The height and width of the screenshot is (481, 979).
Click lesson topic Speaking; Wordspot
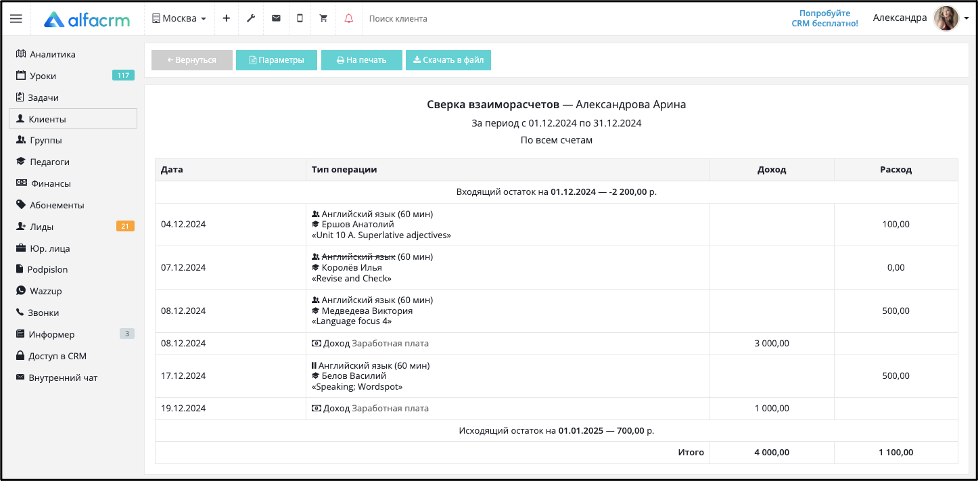point(357,387)
